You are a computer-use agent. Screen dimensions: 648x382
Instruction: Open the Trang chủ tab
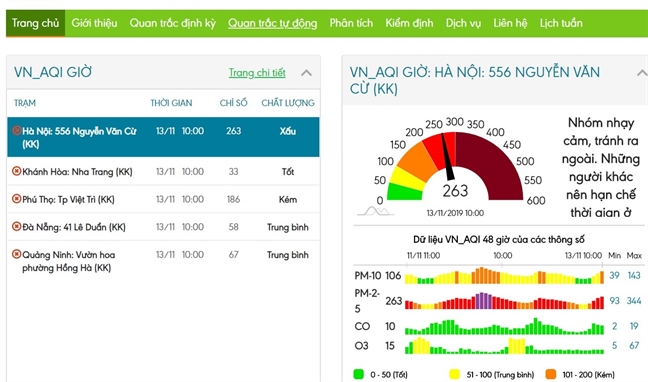click(x=36, y=23)
